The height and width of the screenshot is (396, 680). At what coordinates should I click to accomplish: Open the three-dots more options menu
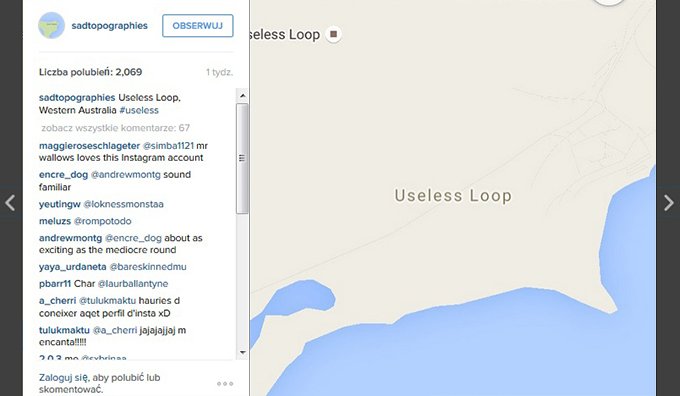point(225,383)
